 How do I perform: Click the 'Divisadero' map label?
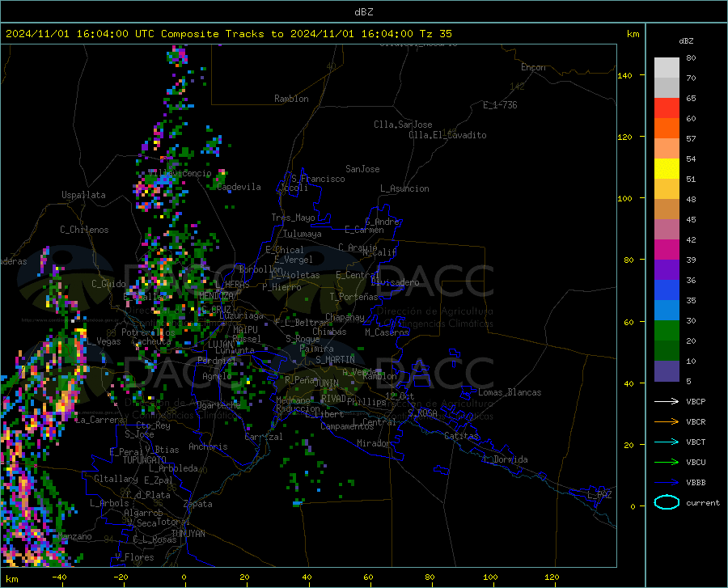395,282
